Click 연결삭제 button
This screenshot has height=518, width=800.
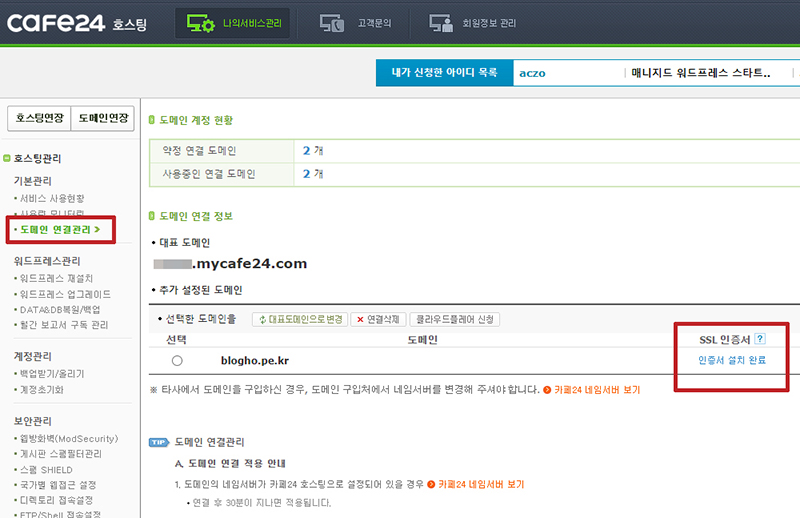[379, 319]
